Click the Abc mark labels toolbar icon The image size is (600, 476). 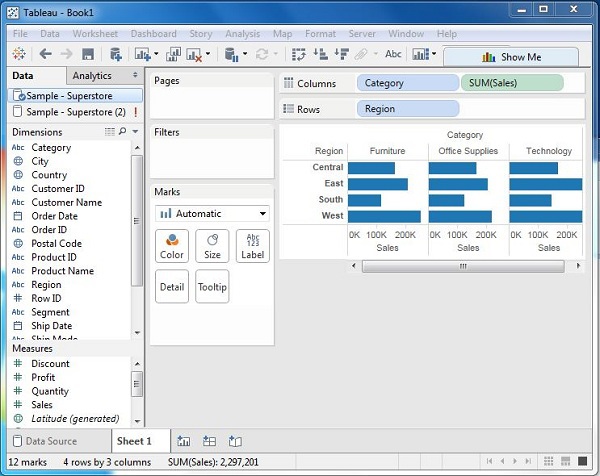(x=394, y=54)
